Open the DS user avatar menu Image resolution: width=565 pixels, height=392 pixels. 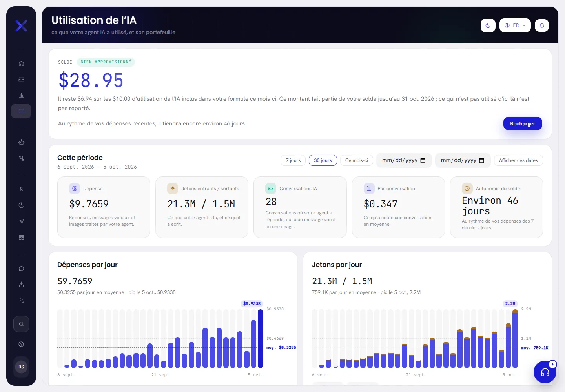click(x=21, y=367)
